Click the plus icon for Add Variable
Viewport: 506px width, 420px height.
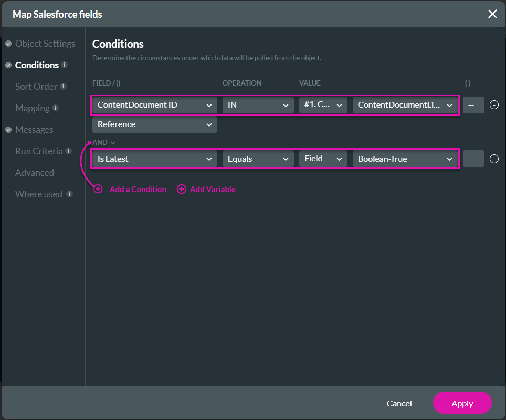[182, 189]
